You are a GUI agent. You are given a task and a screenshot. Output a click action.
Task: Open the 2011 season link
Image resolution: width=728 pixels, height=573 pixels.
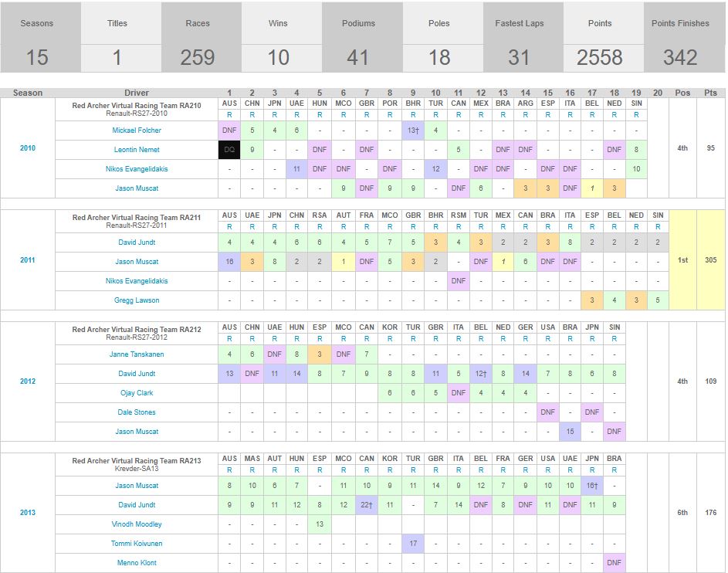point(28,260)
